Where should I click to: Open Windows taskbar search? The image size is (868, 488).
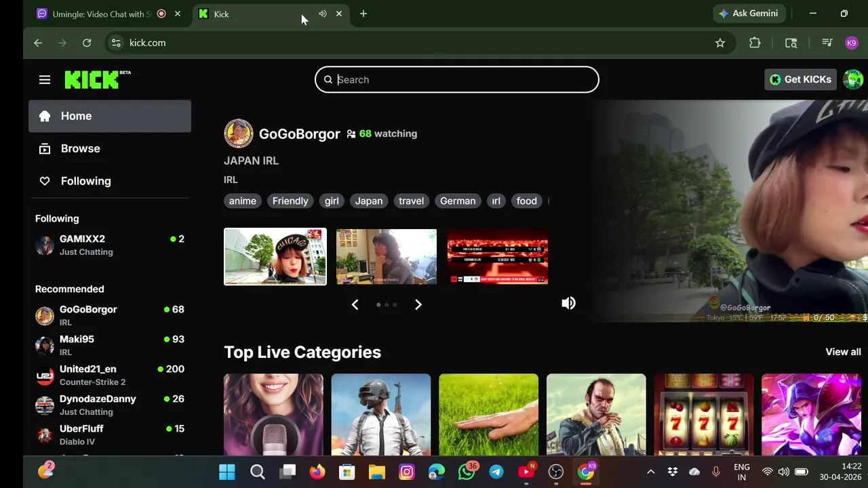coord(257,472)
